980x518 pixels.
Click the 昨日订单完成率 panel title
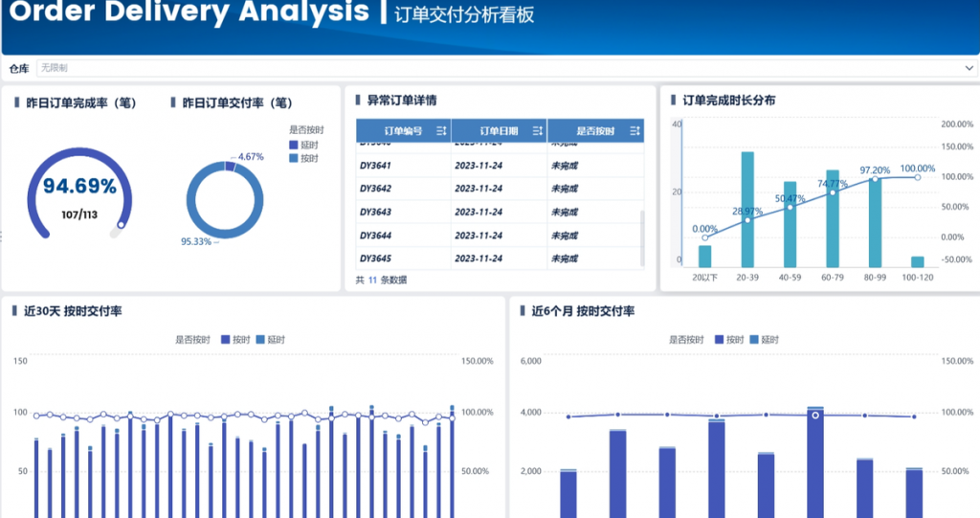[x=81, y=103]
